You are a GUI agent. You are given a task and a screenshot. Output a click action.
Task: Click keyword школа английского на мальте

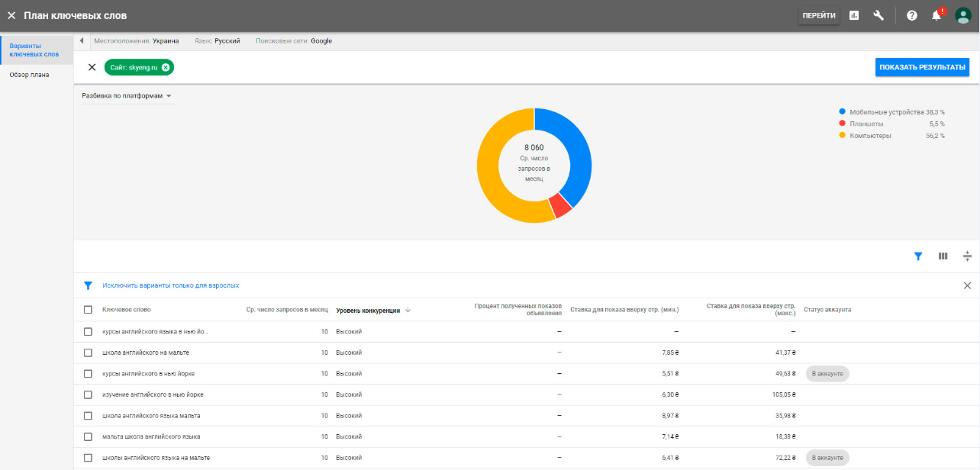(x=146, y=352)
